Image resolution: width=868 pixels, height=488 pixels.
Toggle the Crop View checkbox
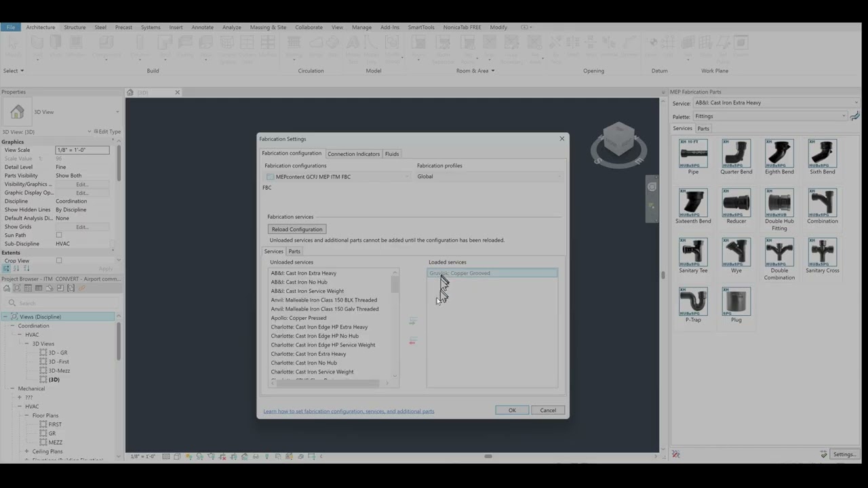tap(59, 261)
